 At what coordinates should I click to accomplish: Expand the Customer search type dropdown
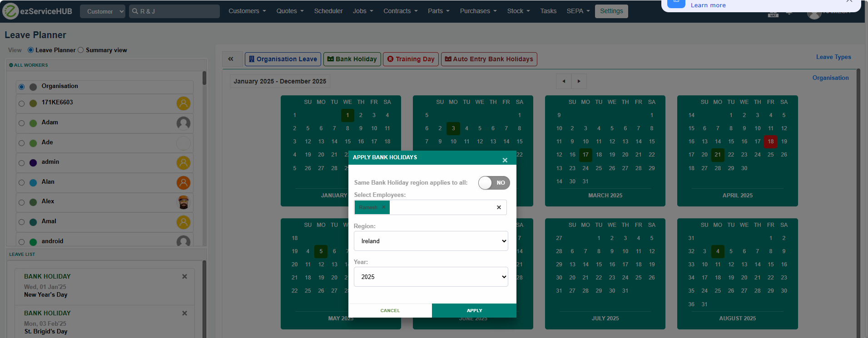tap(103, 11)
